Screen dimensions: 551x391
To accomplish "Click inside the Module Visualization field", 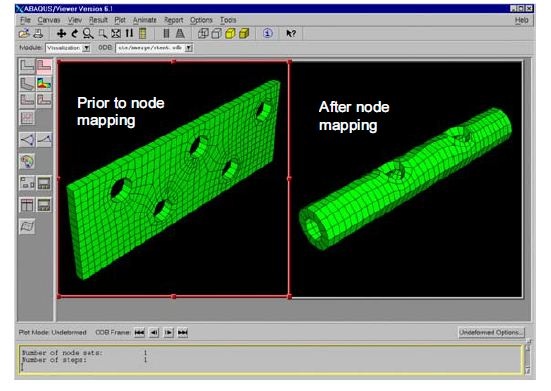I will (x=64, y=48).
